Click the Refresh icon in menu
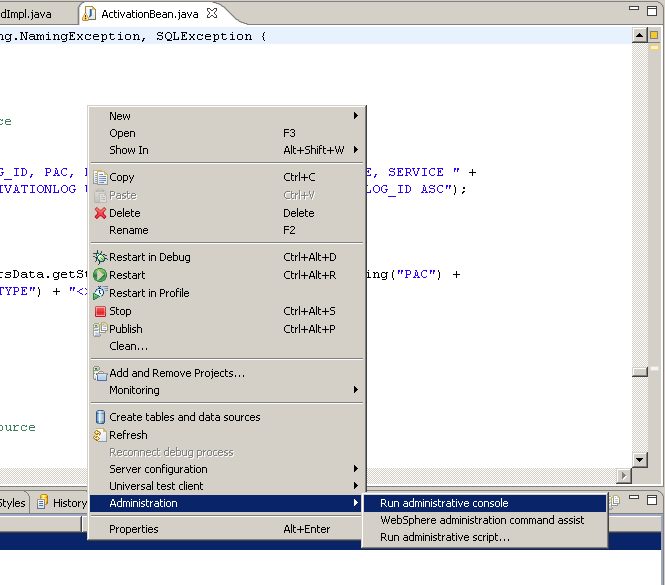Viewport: 665px width, 585px height. click(100, 435)
